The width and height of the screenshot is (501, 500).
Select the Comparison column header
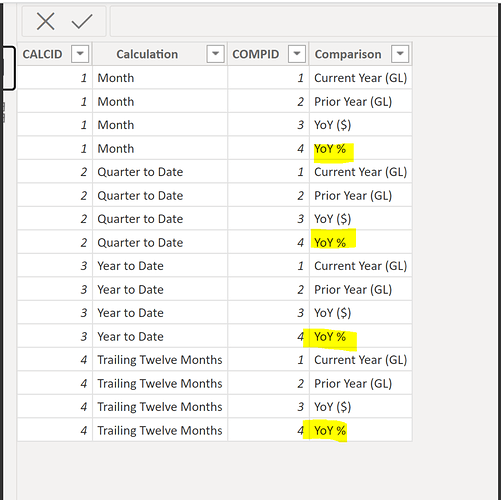point(348,54)
